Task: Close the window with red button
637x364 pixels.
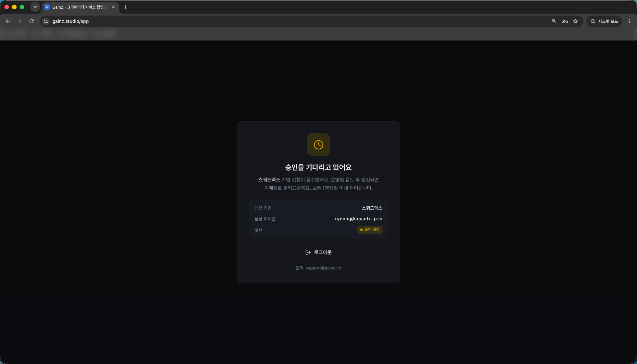Action: click(7, 7)
